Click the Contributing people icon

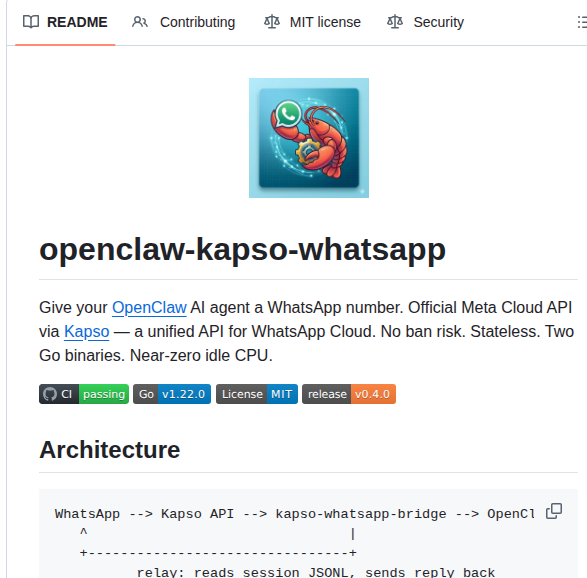(x=140, y=22)
